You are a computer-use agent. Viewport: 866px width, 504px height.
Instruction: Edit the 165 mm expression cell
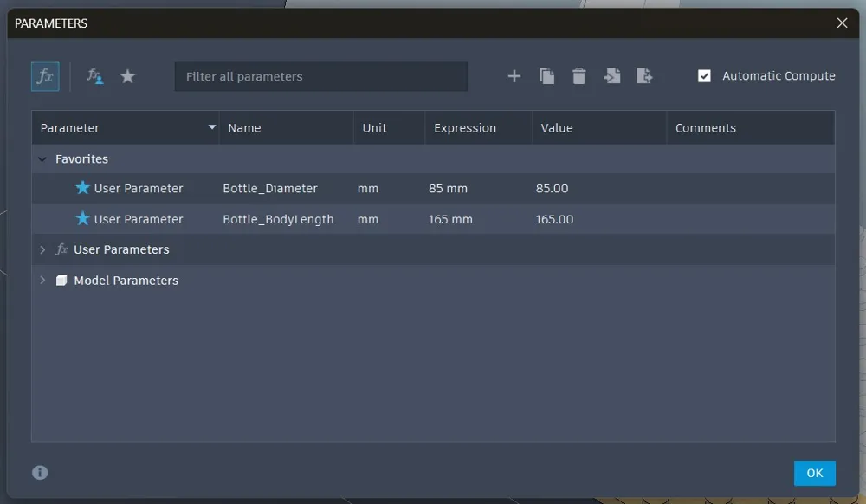click(x=450, y=219)
